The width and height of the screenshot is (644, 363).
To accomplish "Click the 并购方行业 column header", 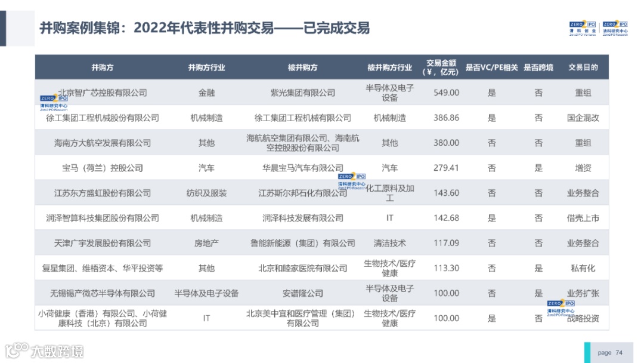I will [206, 67].
